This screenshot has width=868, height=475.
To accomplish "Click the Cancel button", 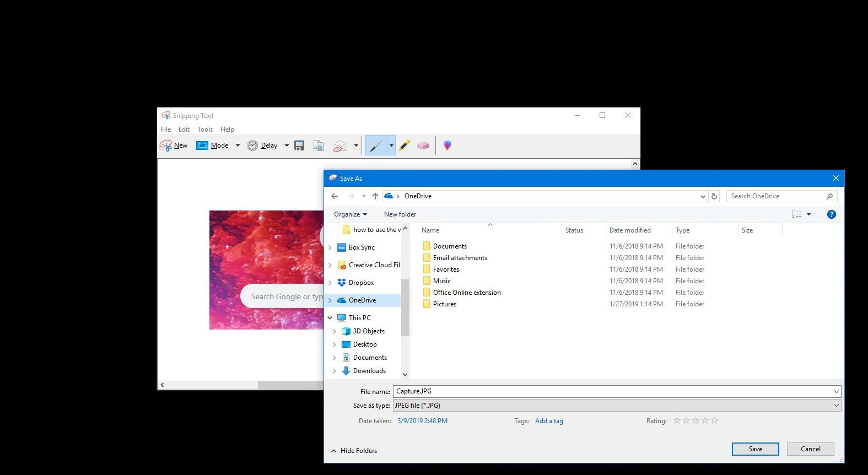I will click(811, 449).
